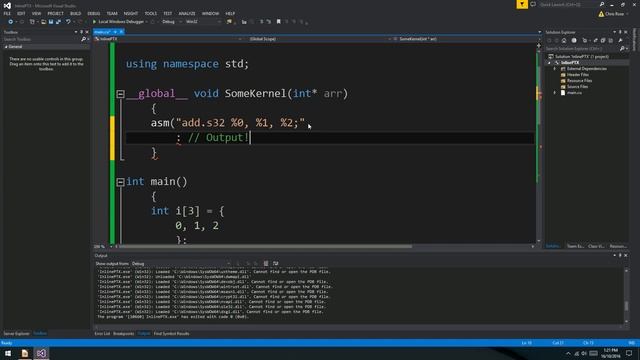The image size is (640, 360).
Task: Click the editor horizontal scrollbar
Action: click(x=265, y=247)
